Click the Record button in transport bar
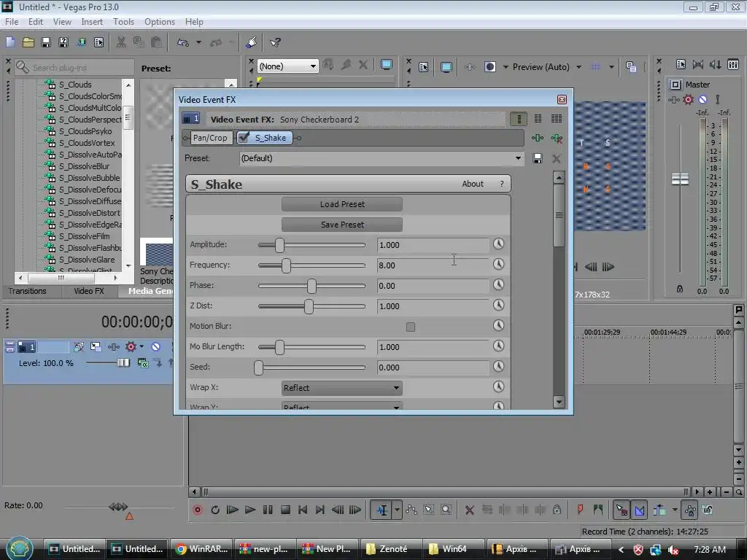Image resolution: width=747 pixels, height=560 pixels. coord(197,510)
